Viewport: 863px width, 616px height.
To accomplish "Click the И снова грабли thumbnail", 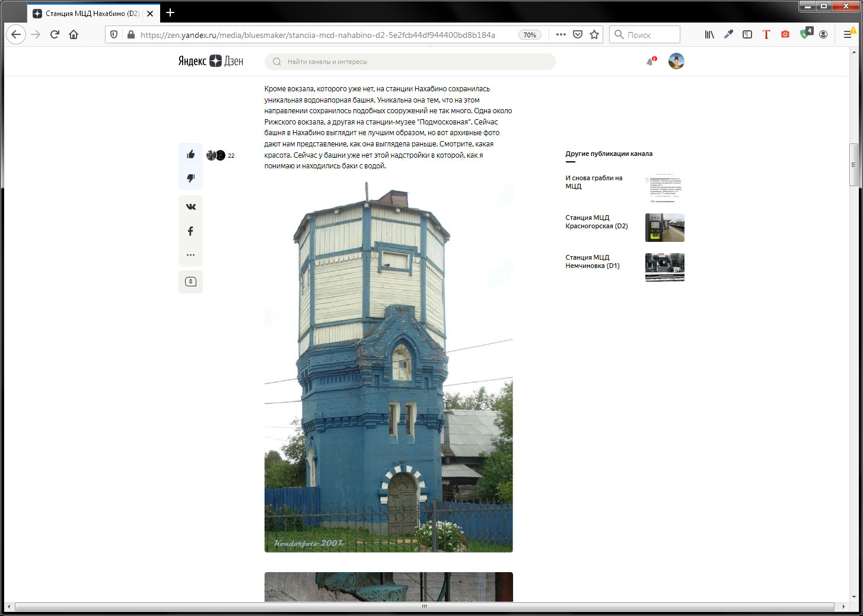I will (665, 188).
